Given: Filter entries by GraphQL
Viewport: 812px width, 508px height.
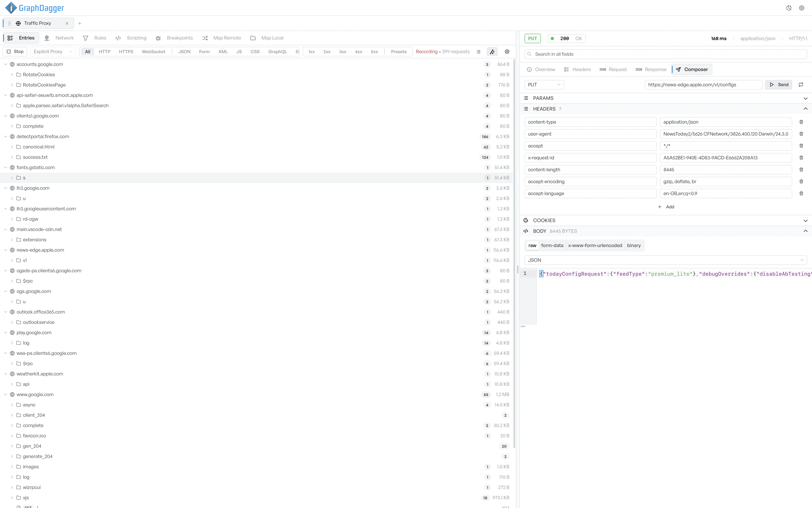Looking at the screenshot, I should click(278, 52).
